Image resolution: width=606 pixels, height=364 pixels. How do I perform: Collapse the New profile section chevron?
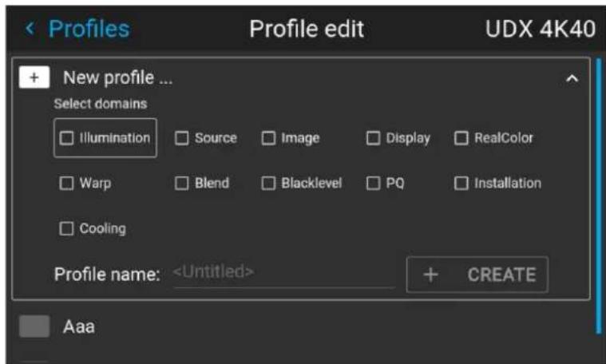[x=572, y=79]
